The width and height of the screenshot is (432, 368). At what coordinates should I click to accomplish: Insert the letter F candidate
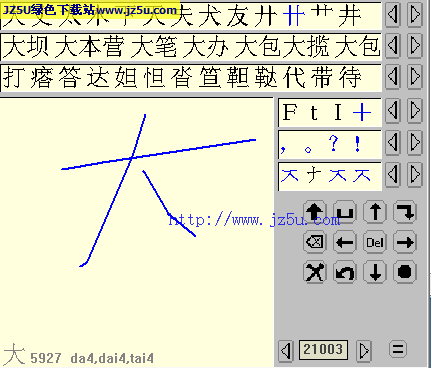(x=290, y=112)
